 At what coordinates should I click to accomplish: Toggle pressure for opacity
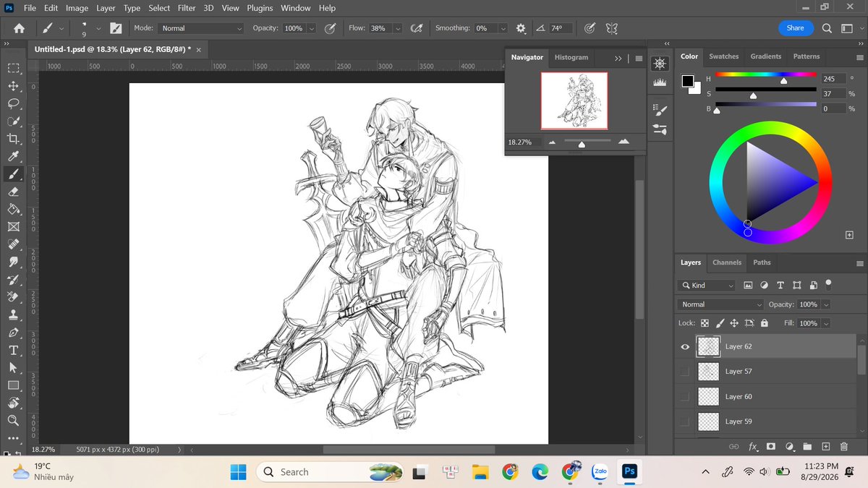(x=330, y=28)
